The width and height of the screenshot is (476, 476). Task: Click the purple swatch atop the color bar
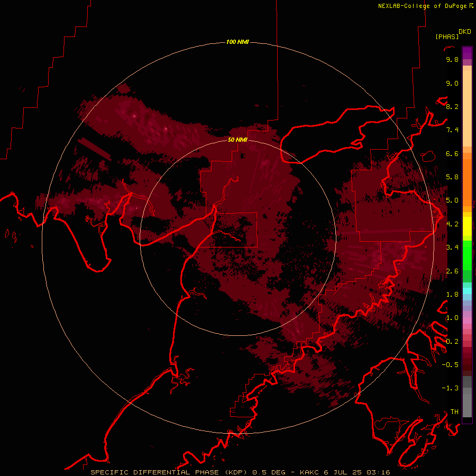[467, 53]
